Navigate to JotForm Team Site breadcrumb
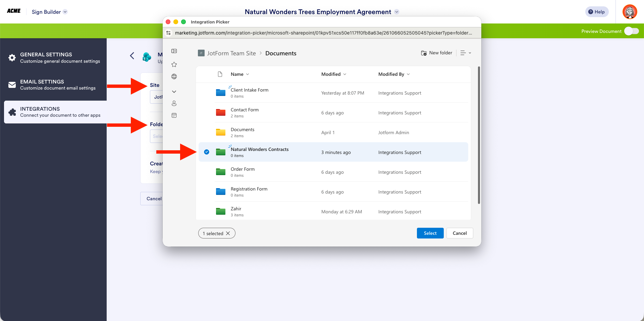 [231, 53]
